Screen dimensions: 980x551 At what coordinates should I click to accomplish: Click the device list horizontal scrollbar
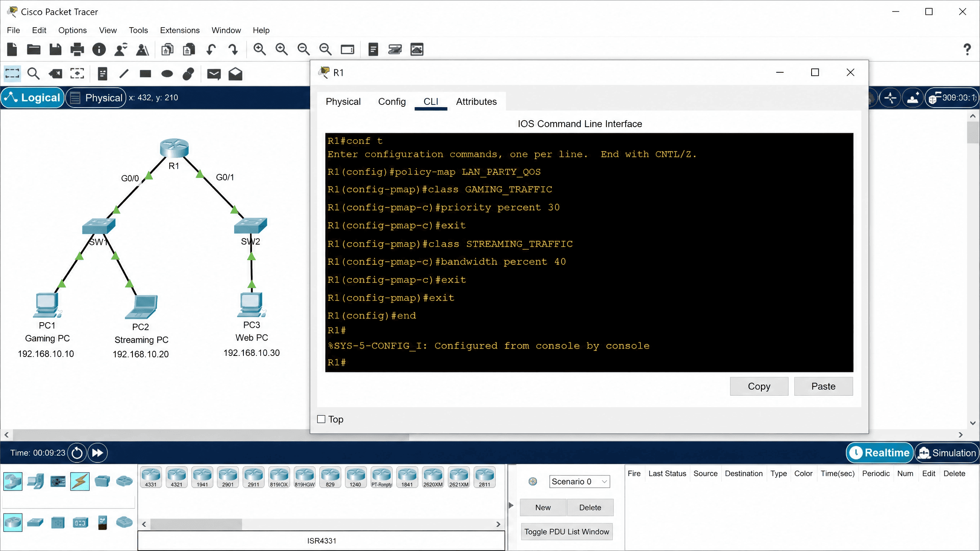pos(196,524)
